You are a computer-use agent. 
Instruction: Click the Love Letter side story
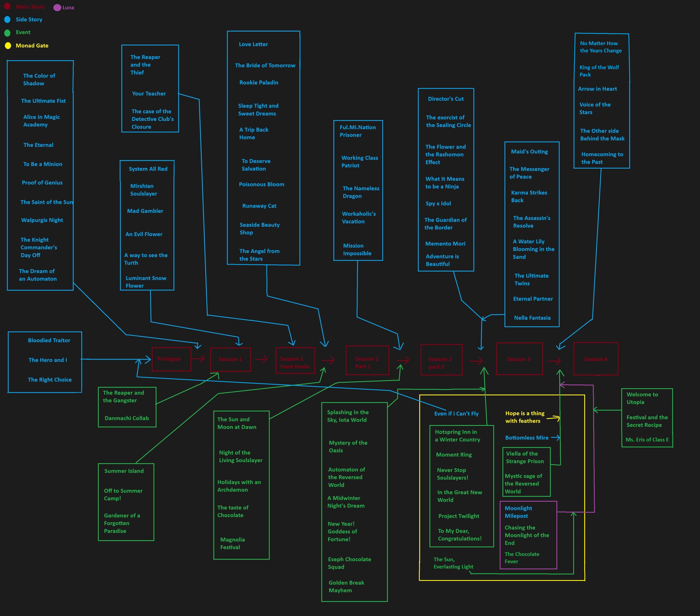[x=253, y=44]
